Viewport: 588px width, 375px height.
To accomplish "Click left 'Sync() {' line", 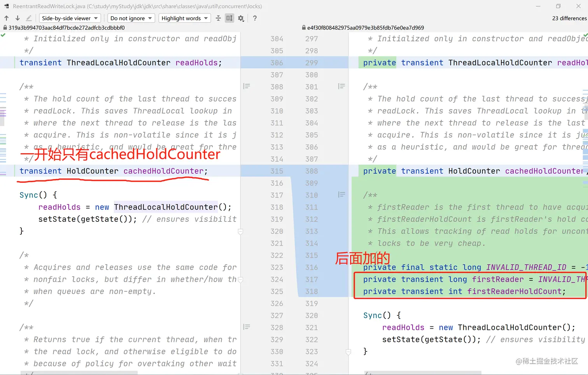I will coord(38,195).
